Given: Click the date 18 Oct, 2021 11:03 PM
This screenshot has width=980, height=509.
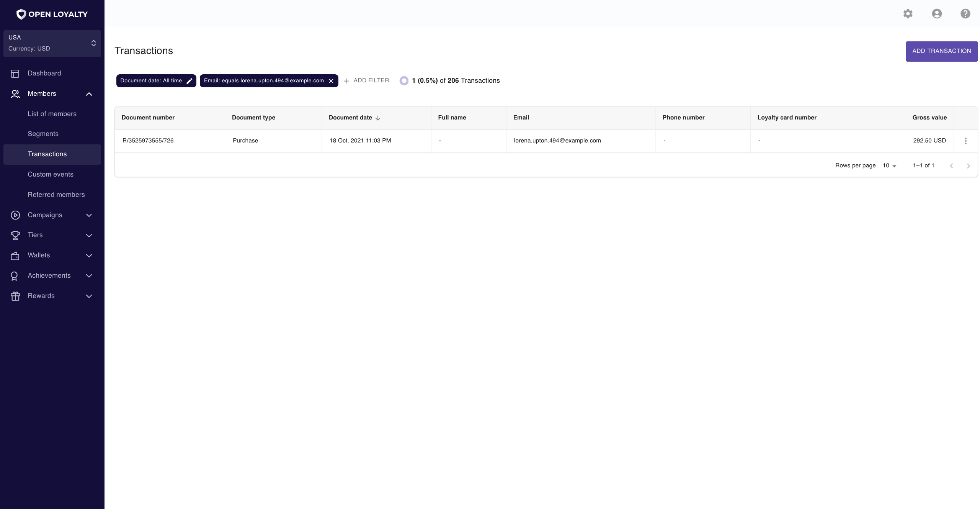Looking at the screenshot, I should 360,141.
